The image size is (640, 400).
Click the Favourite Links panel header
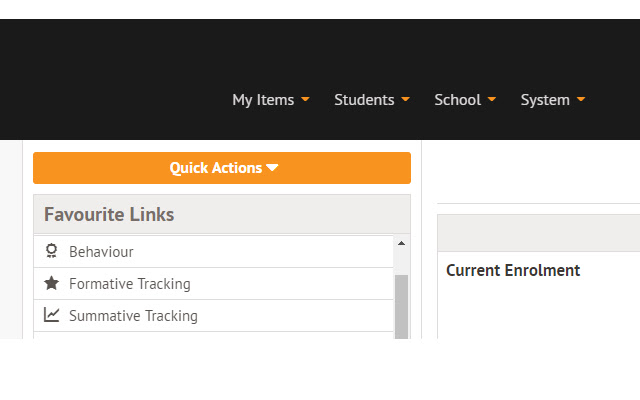222,214
